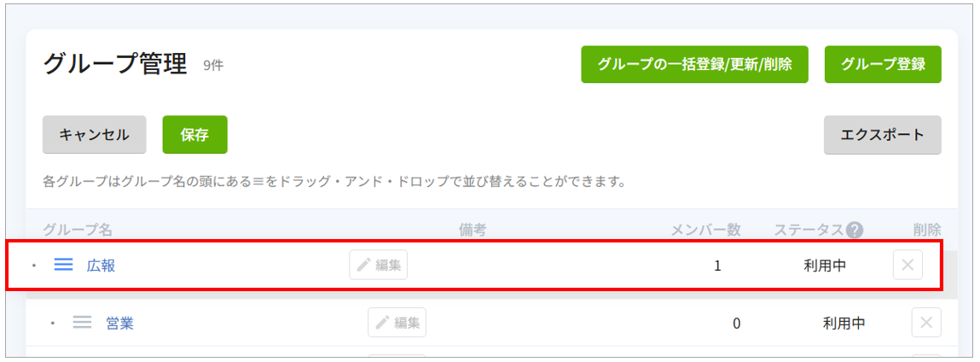Click the グループ登録 button
The width and height of the screenshot is (980, 362).
[883, 64]
